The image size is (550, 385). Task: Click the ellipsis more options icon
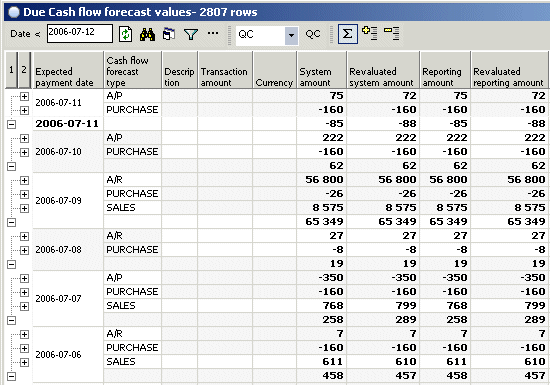click(x=213, y=33)
